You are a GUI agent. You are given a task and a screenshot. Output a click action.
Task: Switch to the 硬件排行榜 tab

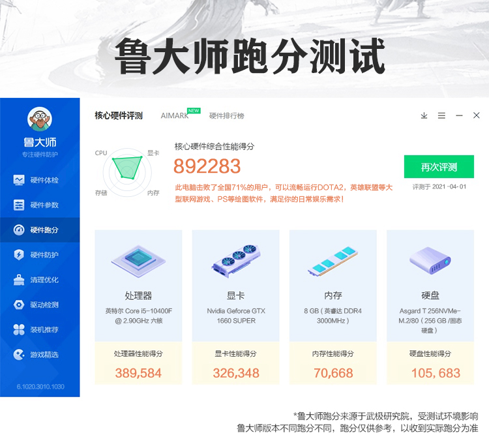coord(226,115)
